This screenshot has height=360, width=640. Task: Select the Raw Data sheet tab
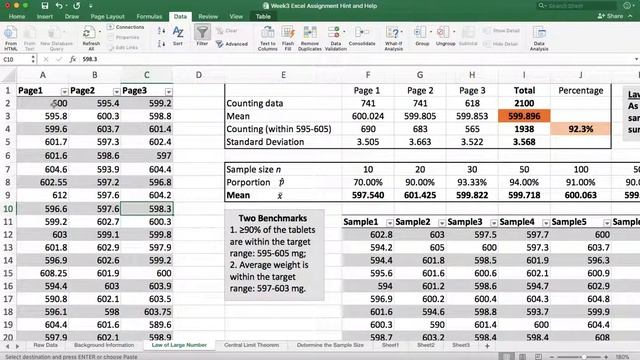(45, 345)
